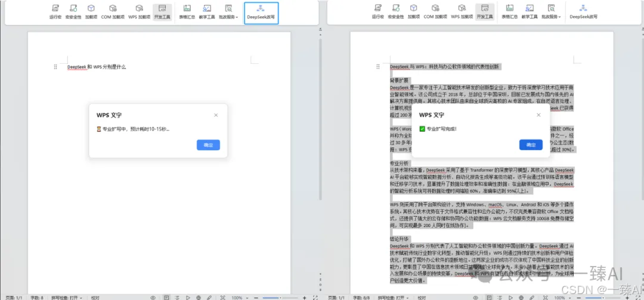Click 校对 in the left status bar
644x300 pixels.
coord(95,297)
